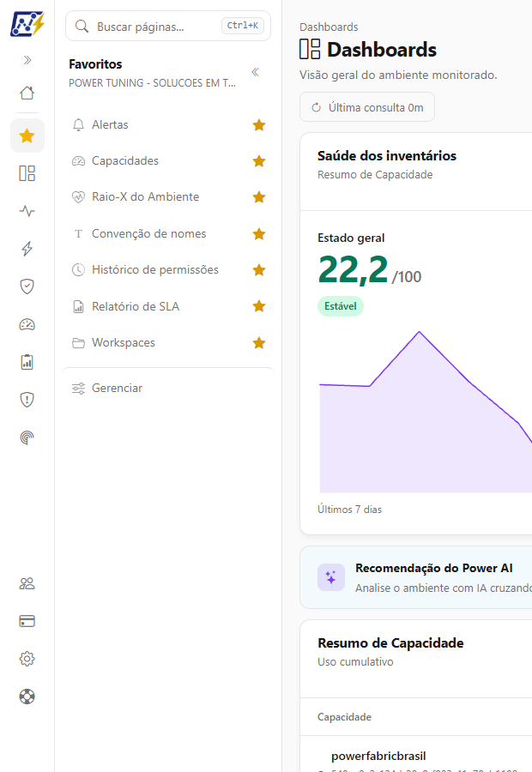Click the Dashboards breadcrumb link
532x772 pixels.
tap(329, 27)
